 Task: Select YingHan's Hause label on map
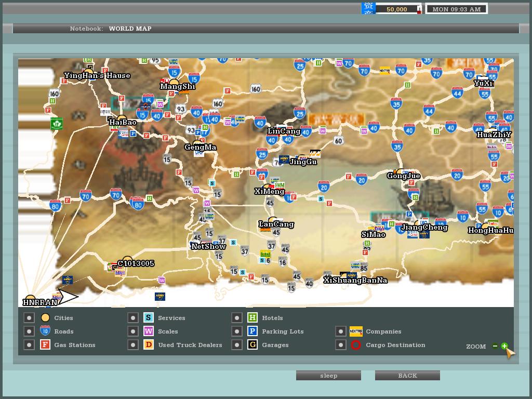97,75
